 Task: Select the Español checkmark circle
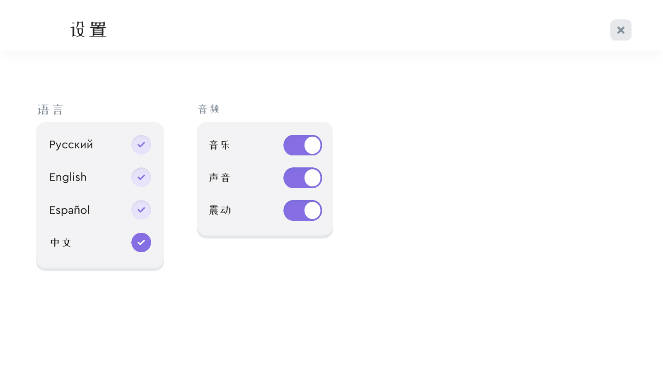coord(141,210)
